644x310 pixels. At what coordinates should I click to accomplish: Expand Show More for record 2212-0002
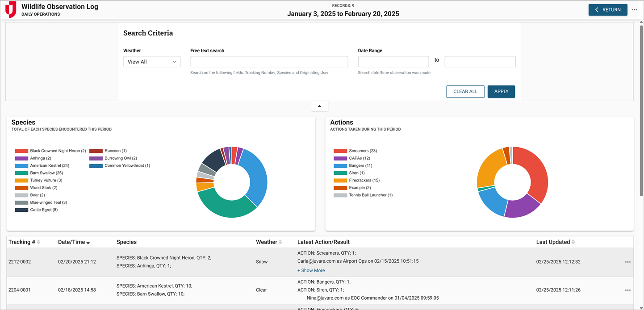(311, 270)
